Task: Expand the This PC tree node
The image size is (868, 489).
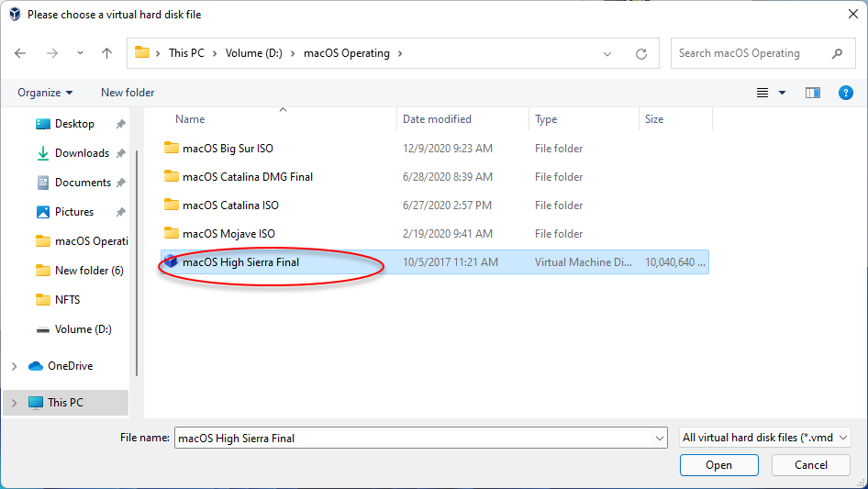Action: [15, 403]
